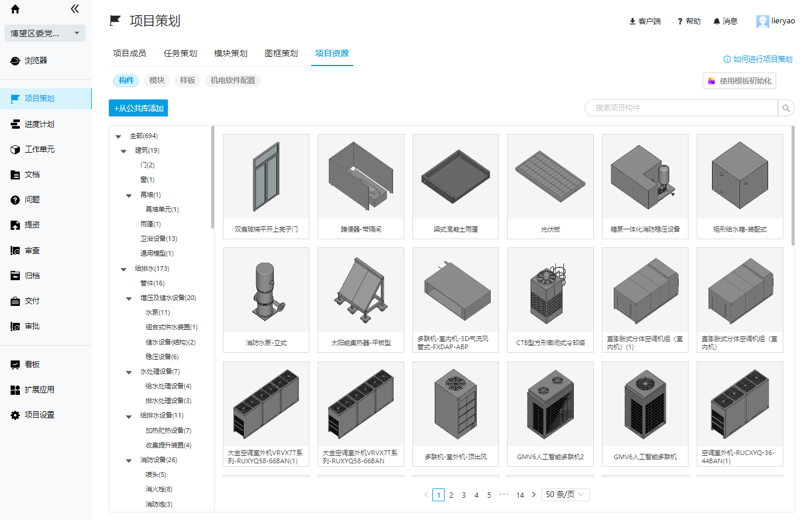Open the 浏览器 browser icon

coord(15,61)
